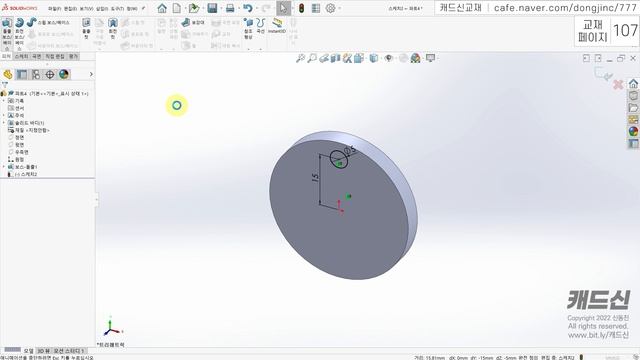The width and height of the screenshot is (640, 360).
Task: Select Revolved Boss/Base feature tool
Action: click(19, 33)
